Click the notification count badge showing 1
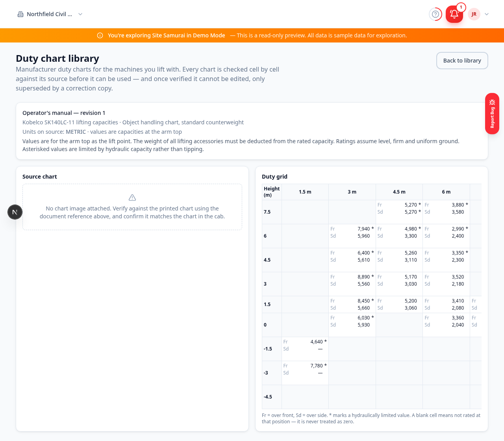This screenshot has height=441, width=504. point(461,7)
